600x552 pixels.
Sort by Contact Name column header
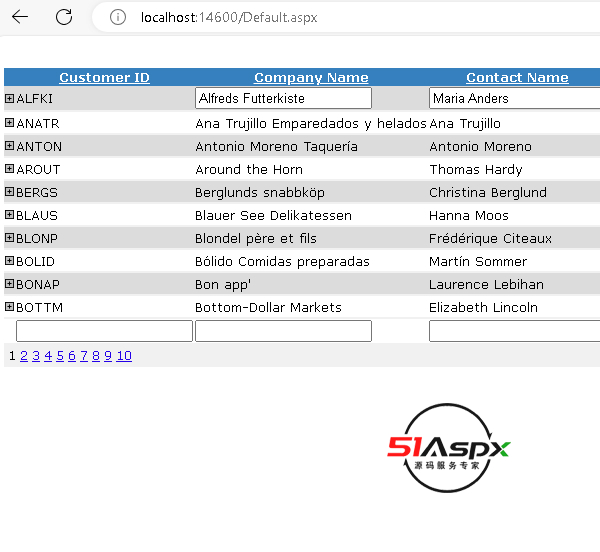(x=517, y=77)
